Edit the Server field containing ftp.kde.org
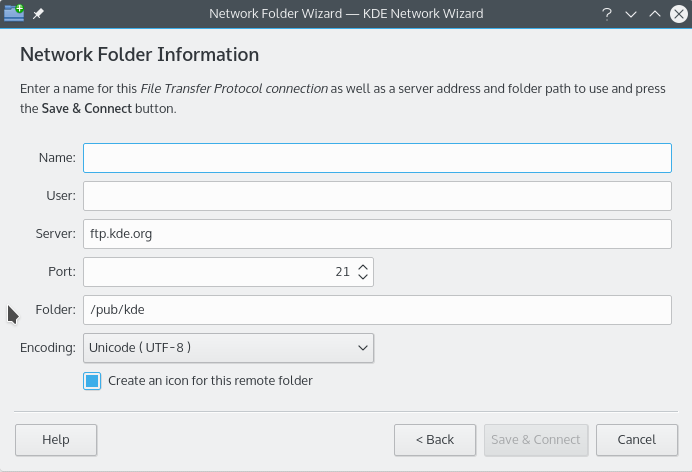 [376, 234]
